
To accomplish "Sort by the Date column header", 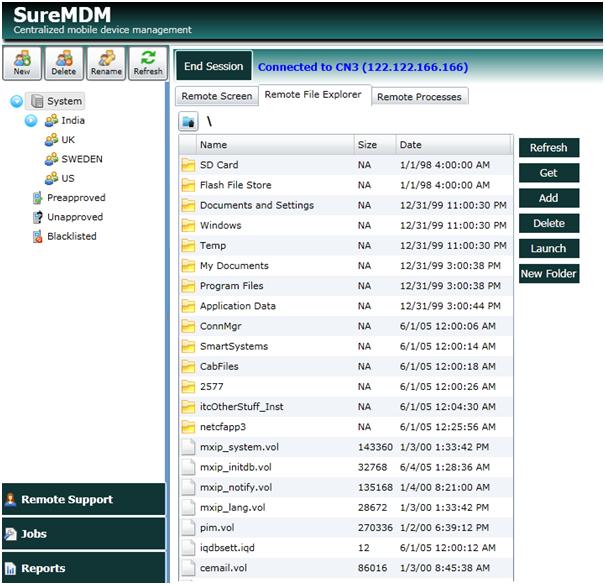I will 453,145.
